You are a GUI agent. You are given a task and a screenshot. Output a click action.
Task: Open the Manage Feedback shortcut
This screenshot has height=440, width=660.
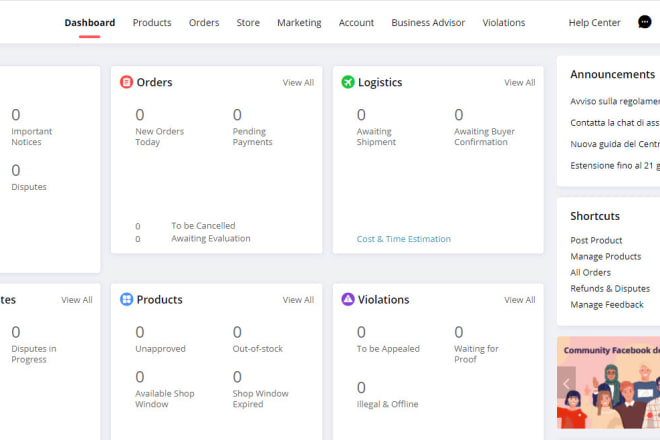pos(607,304)
